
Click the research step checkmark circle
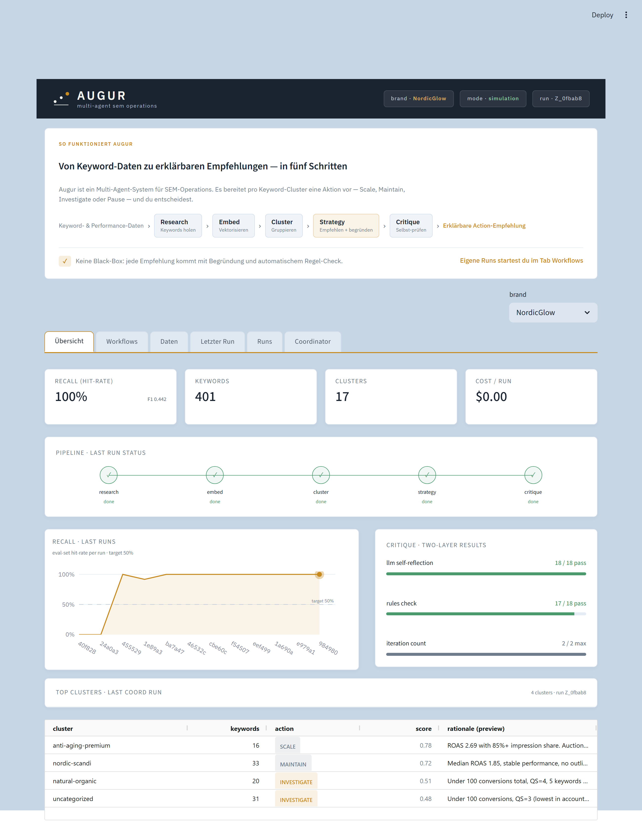tap(109, 475)
